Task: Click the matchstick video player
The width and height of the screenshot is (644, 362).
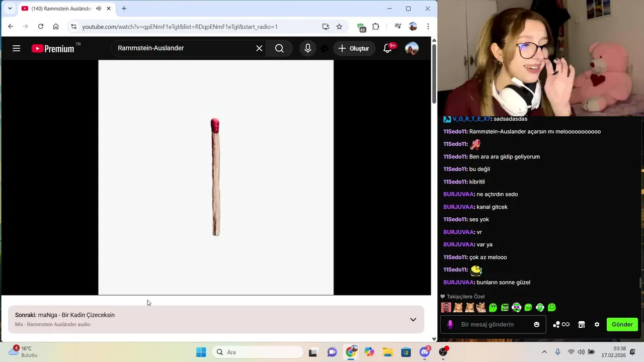Action: click(x=216, y=177)
